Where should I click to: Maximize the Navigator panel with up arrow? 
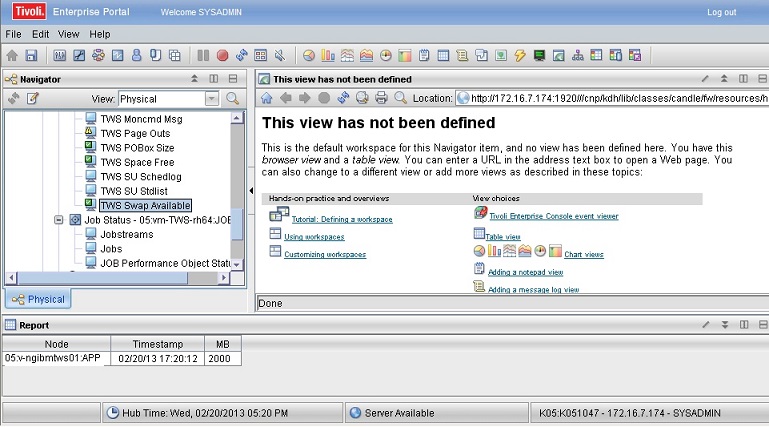pos(194,78)
